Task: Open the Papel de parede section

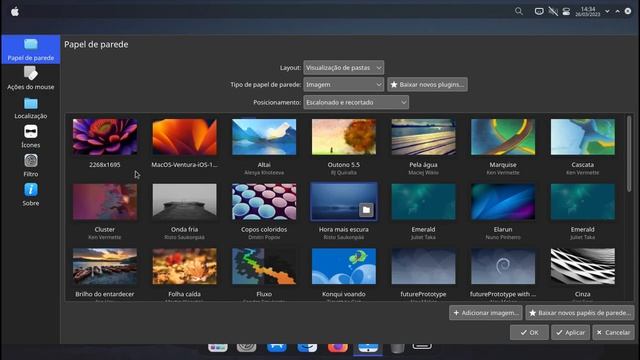Action: point(31,49)
